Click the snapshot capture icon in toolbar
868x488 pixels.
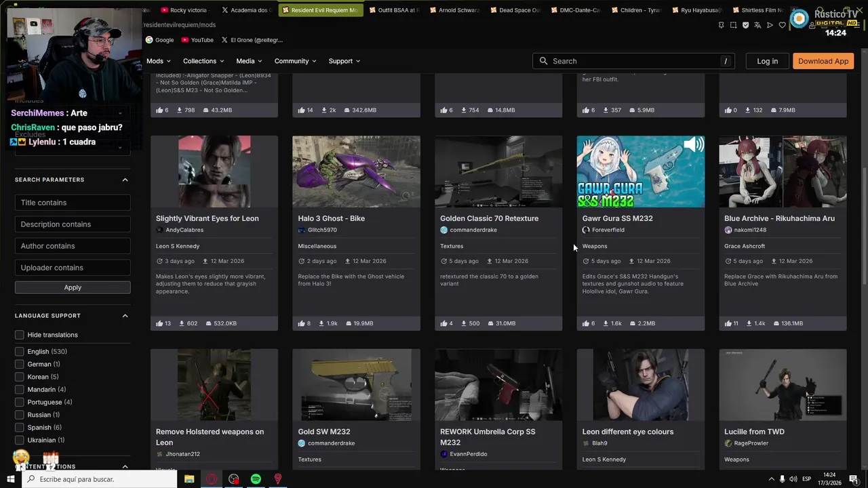733,25
